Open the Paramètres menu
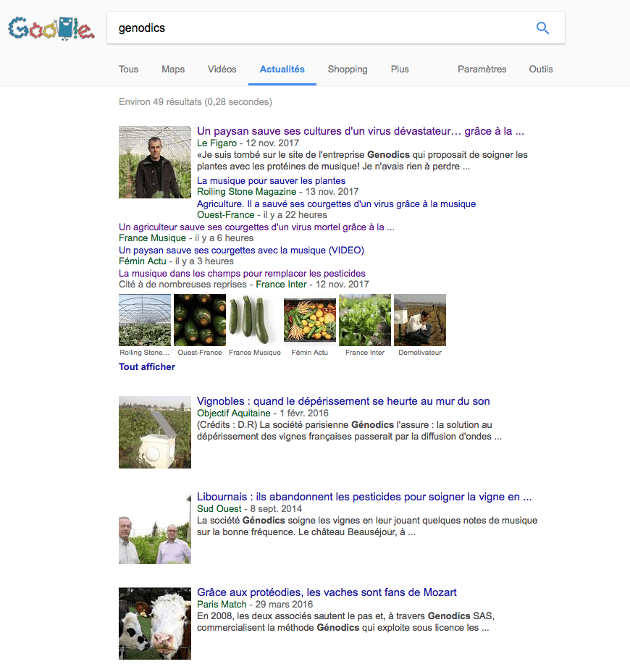630x672 pixels. point(482,69)
